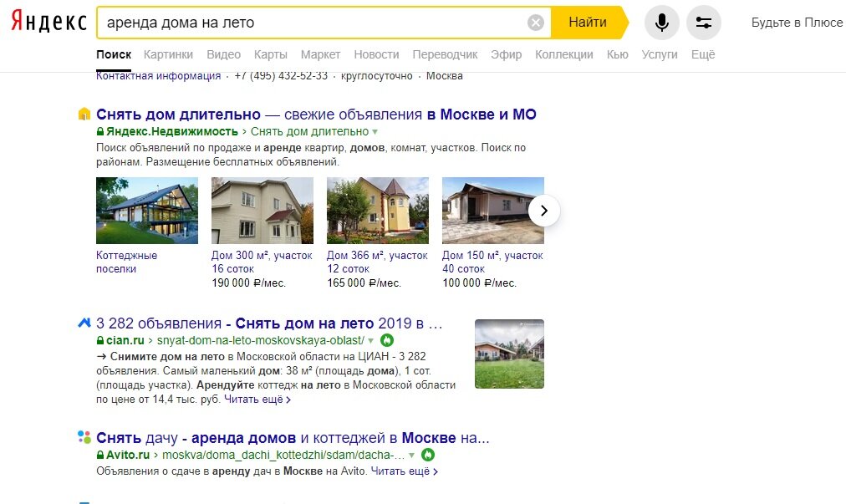Open the Коллекции tab

tap(563, 54)
